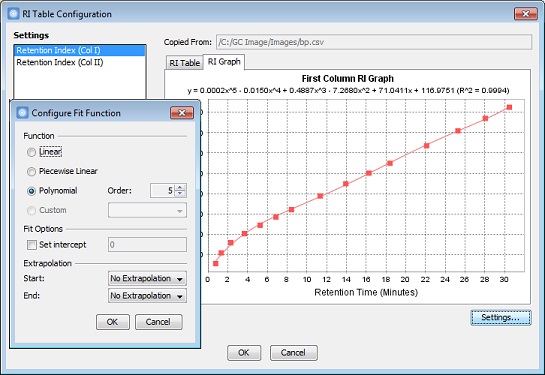Click the first data point on the graph

(x=215, y=263)
